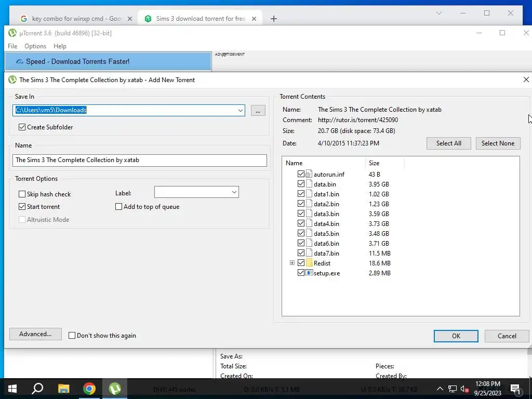Check Don't show this again
This screenshot has height=399, width=532.
(x=72, y=335)
